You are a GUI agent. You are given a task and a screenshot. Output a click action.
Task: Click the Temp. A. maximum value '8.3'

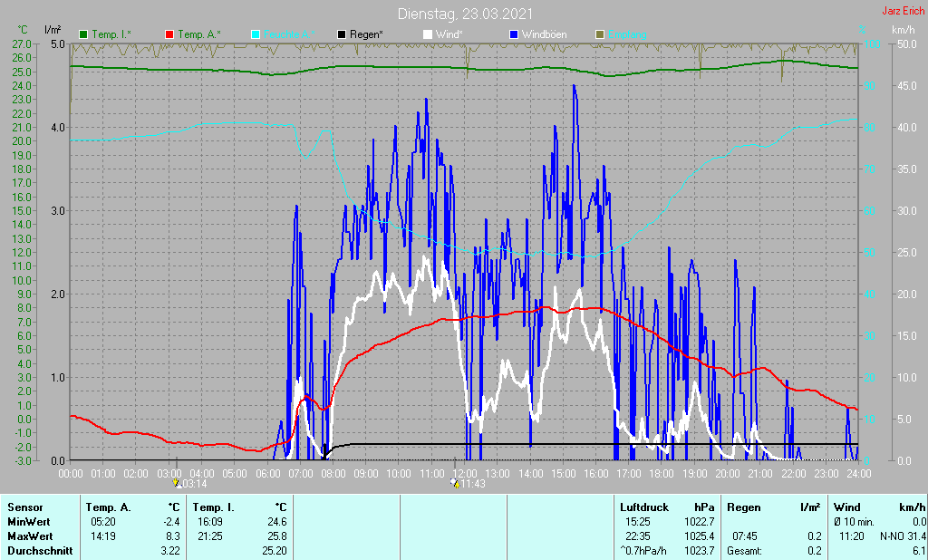(172, 536)
